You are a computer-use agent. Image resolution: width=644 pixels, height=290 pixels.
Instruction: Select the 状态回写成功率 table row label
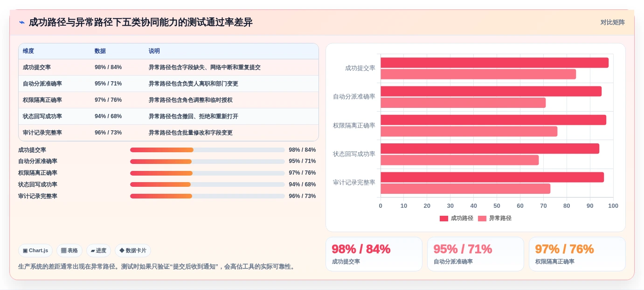(42, 116)
